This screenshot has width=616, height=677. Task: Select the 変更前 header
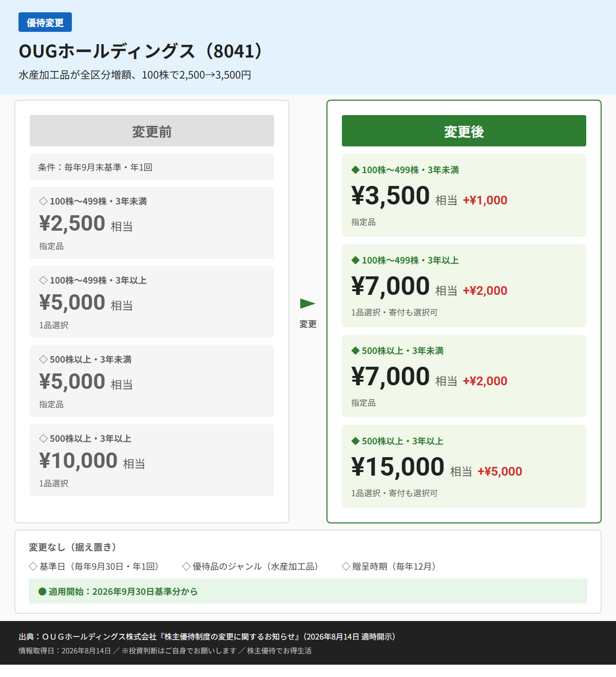coord(152,131)
